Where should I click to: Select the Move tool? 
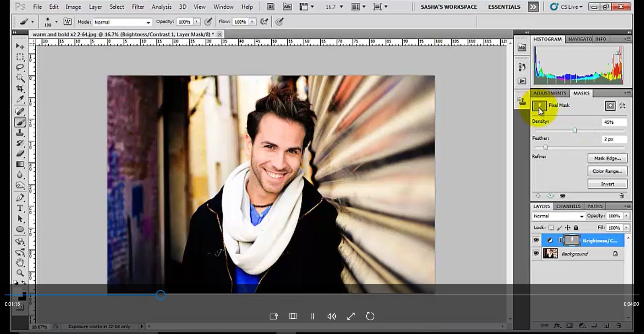(x=20, y=46)
